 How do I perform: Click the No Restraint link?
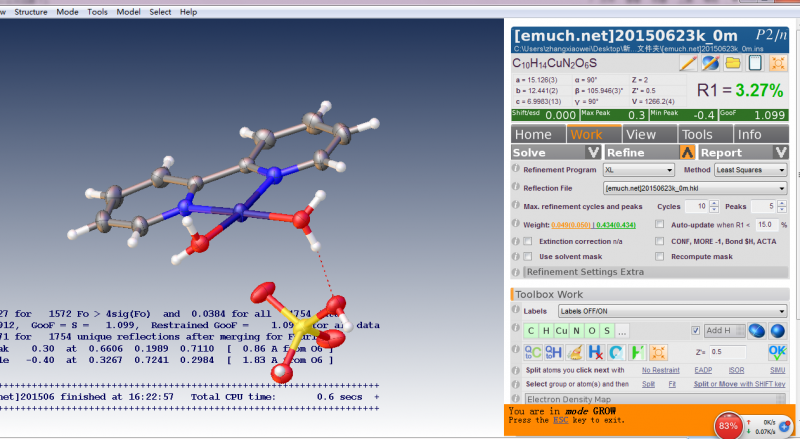point(661,370)
